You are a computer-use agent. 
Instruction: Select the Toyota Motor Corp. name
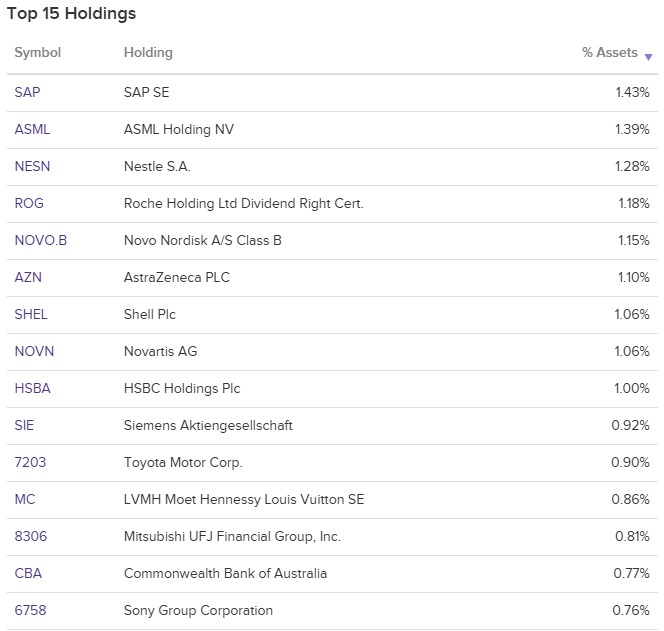click(x=183, y=462)
